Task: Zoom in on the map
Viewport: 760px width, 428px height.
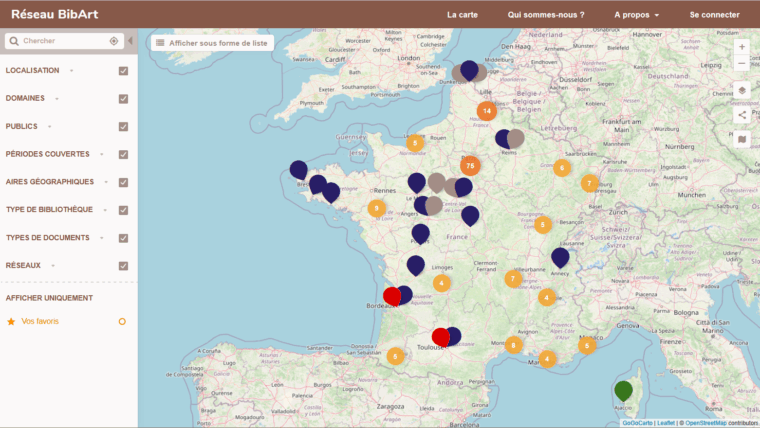Action: (741, 46)
